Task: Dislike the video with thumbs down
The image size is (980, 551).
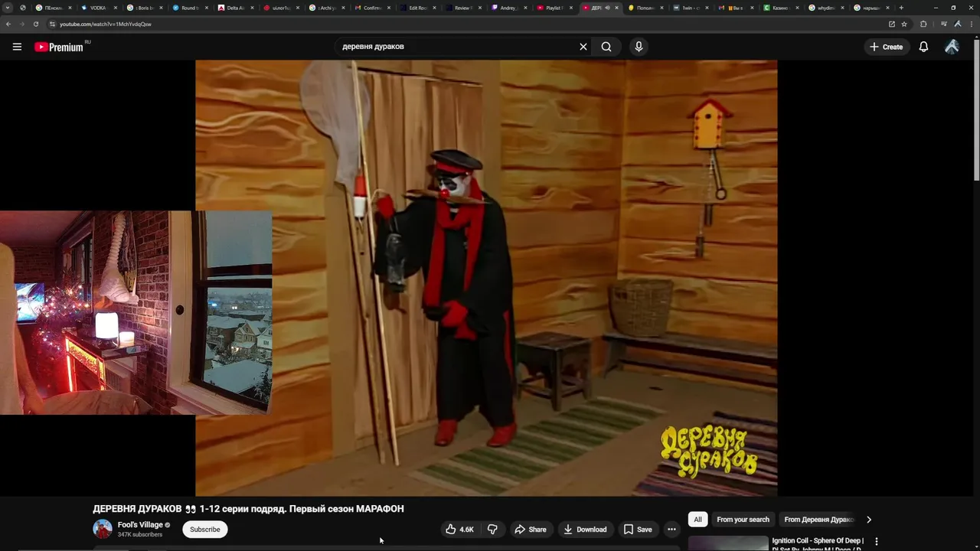Action: [x=492, y=530]
